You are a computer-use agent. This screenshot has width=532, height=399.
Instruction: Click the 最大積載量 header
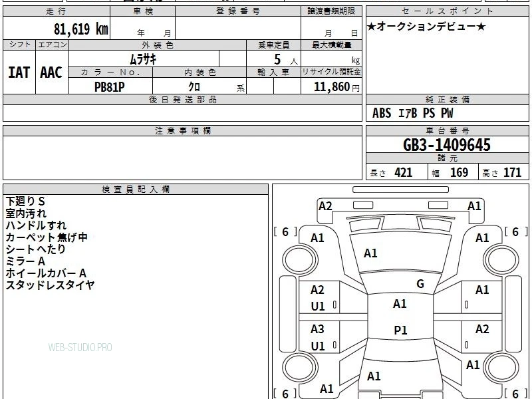[x=331, y=45]
